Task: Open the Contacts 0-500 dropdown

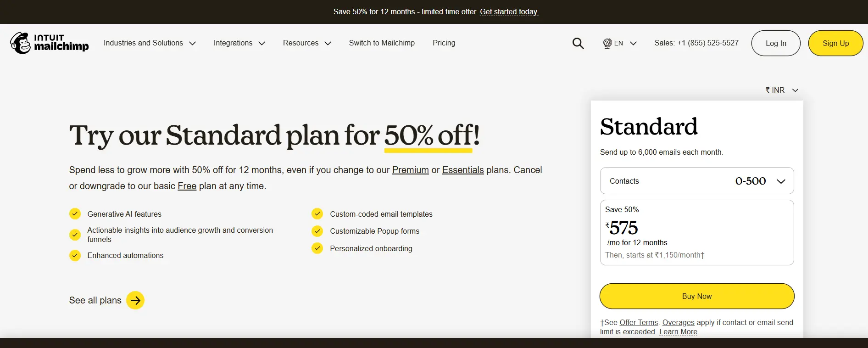Action: (x=696, y=181)
